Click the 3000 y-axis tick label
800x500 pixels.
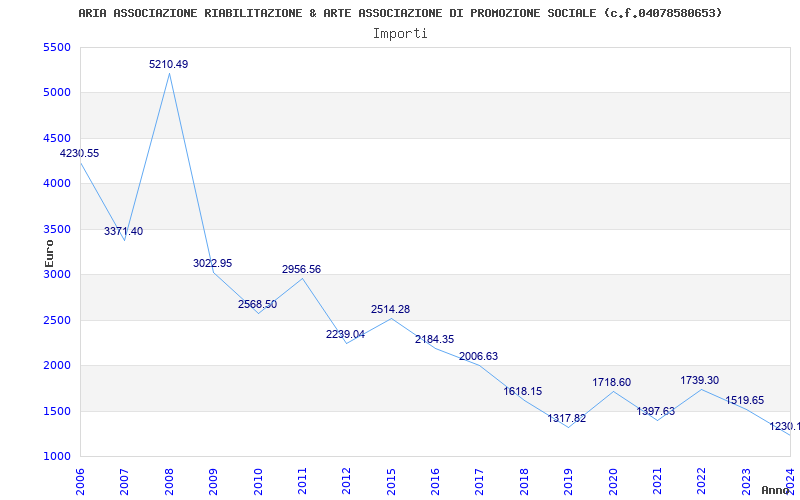coord(56,275)
